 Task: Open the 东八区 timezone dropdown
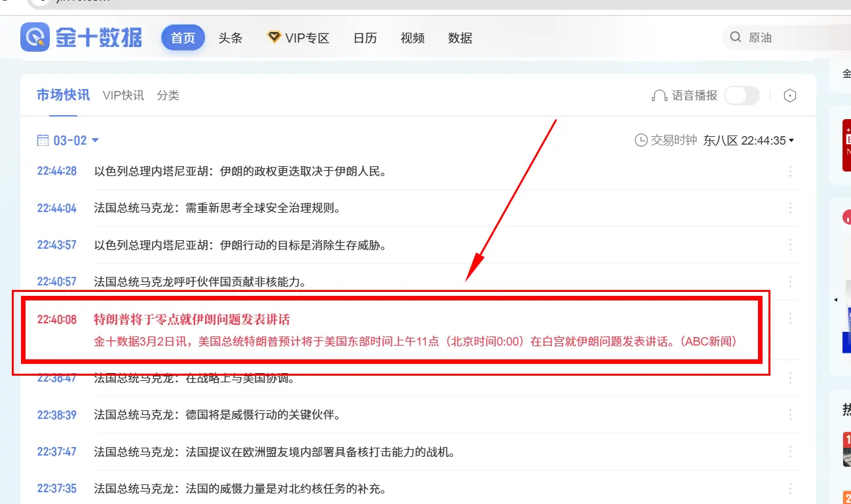[x=749, y=140]
